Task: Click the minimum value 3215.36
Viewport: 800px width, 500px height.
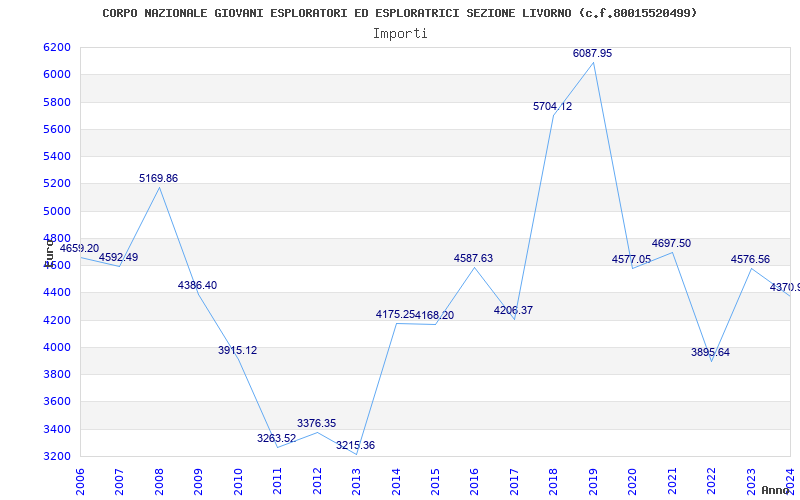Action: 355,445
